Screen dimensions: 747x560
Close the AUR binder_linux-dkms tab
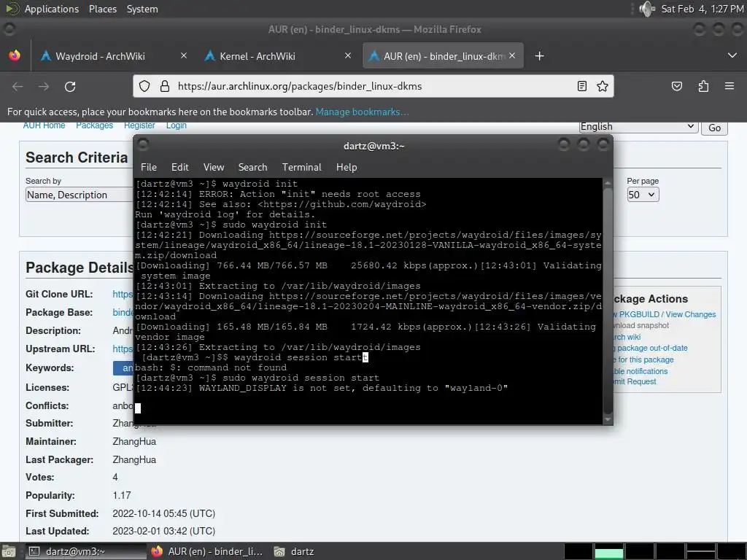pos(512,55)
